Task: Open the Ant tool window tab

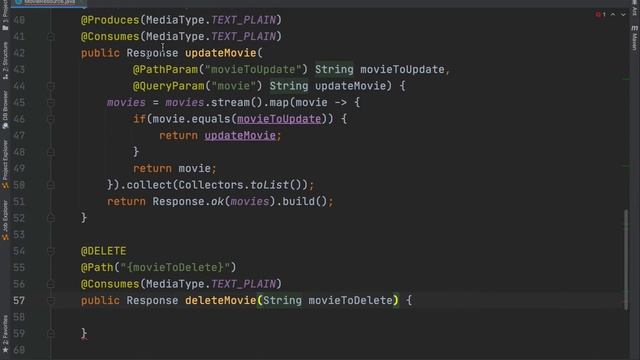Action: click(635, 8)
